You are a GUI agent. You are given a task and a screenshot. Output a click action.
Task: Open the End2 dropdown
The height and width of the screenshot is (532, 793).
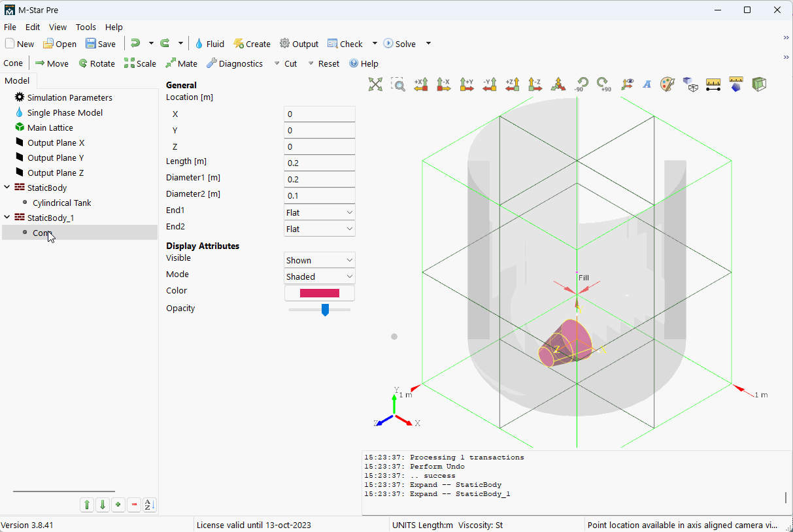coord(320,229)
